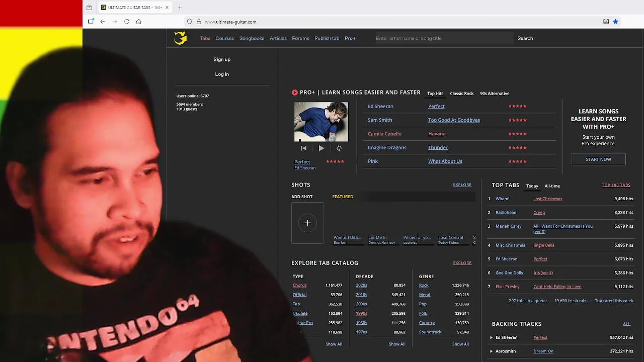This screenshot has width=644, height=362.
Task: Click the Ed Sheeran album thumbnail
Action: coord(321,122)
